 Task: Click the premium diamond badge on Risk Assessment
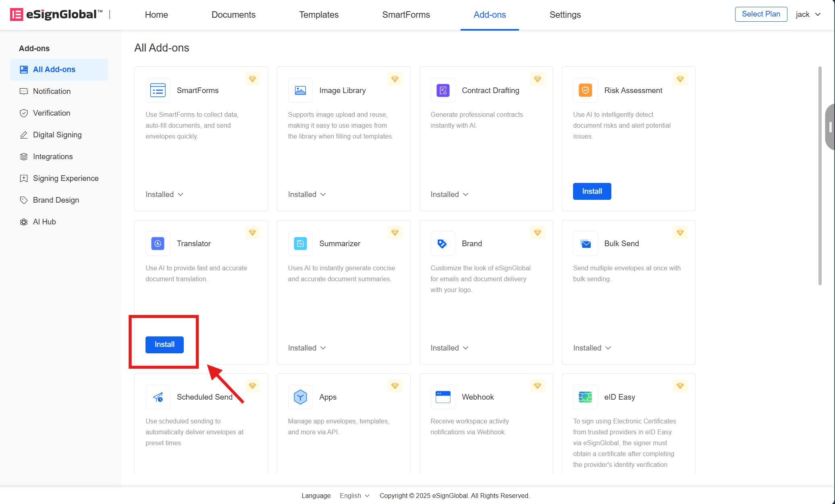(680, 79)
